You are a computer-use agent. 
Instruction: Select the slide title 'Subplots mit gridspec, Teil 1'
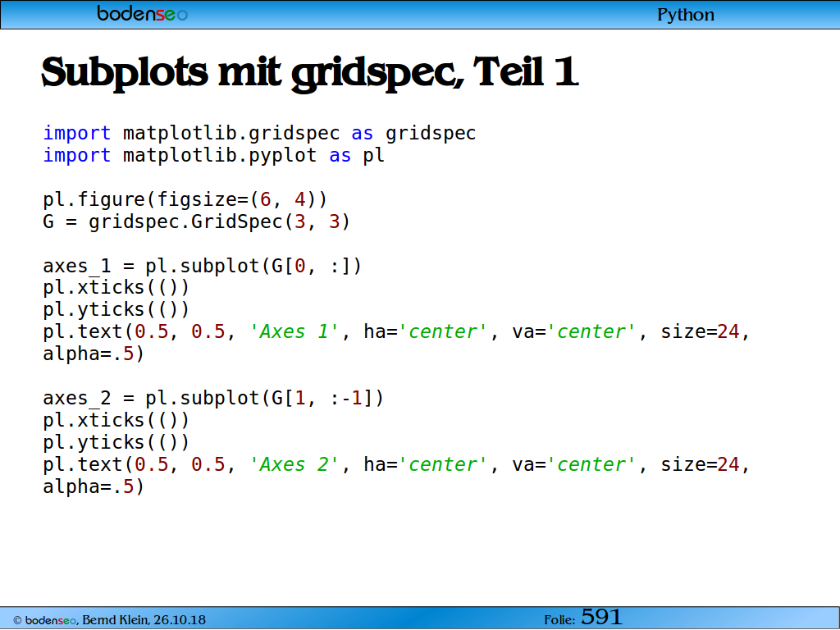310,73
